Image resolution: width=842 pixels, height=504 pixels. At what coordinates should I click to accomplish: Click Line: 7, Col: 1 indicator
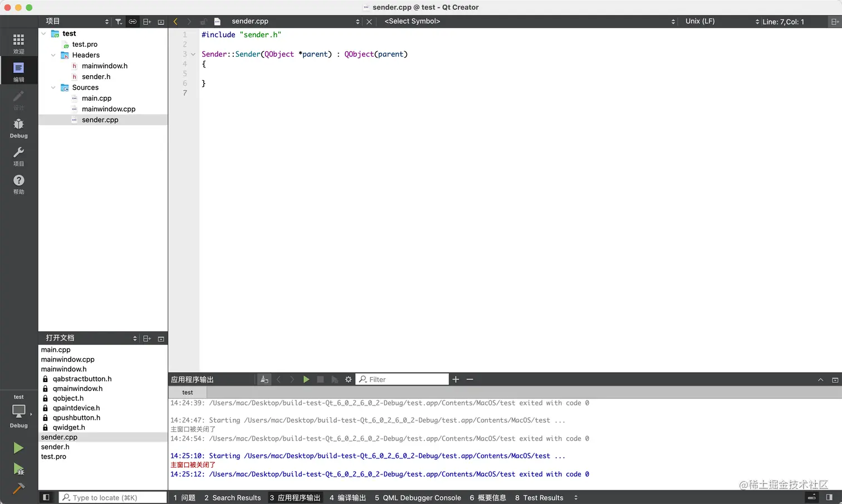pyautogui.click(x=783, y=22)
